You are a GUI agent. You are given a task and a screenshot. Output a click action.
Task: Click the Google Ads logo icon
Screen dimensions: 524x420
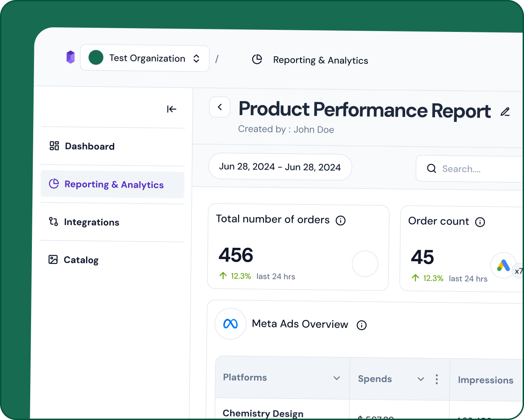(503, 265)
